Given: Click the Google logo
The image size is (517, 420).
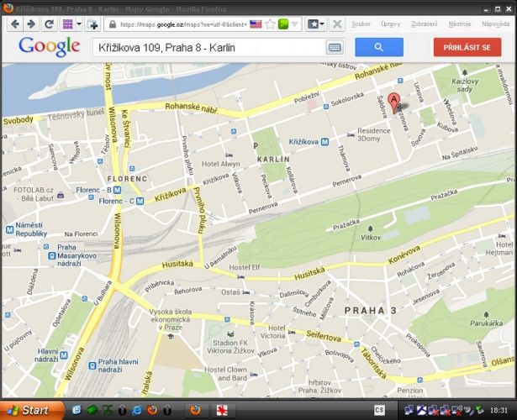Looking at the screenshot, I should (50, 47).
